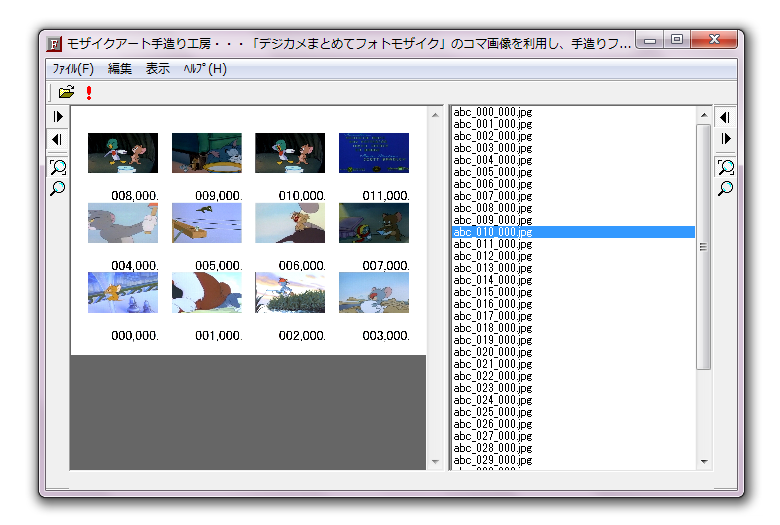The width and height of the screenshot is (780, 525).
Task: Select thumbnail labeled 002,000
Action: (x=290, y=293)
